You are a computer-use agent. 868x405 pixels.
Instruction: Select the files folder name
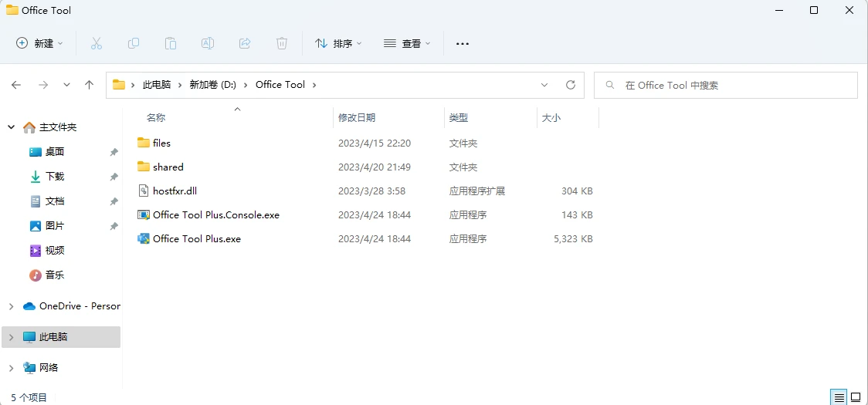click(x=161, y=143)
